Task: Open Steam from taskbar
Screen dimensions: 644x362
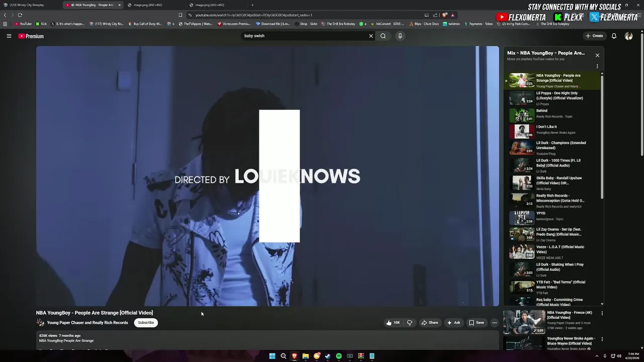Action: pos(328,356)
